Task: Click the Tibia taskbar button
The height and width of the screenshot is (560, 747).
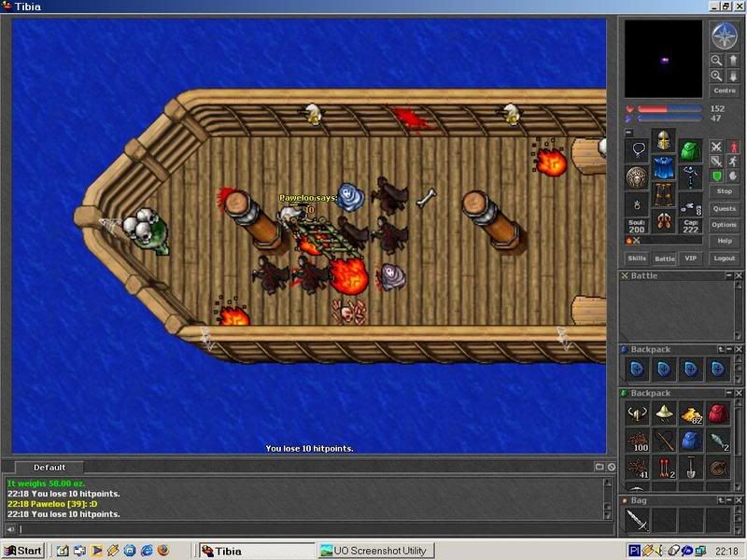Action: pyautogui.click(x=256, y=551)
